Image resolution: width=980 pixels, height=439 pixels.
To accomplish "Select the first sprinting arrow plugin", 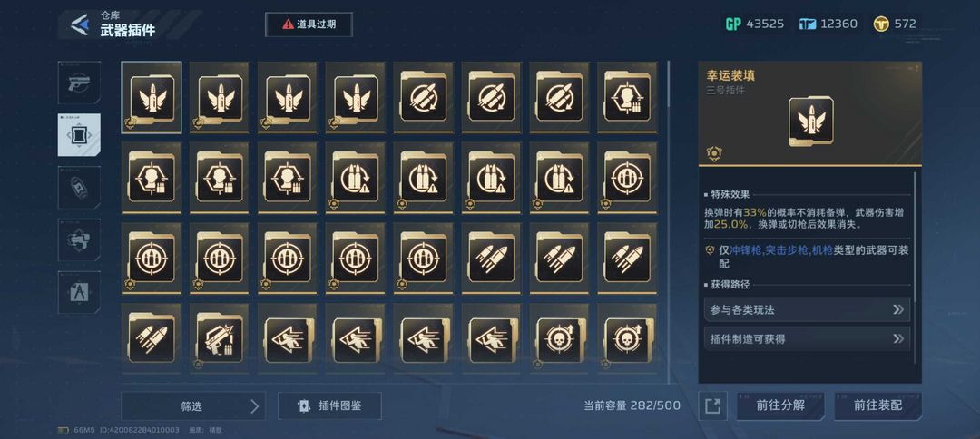I will click(288, 340).
